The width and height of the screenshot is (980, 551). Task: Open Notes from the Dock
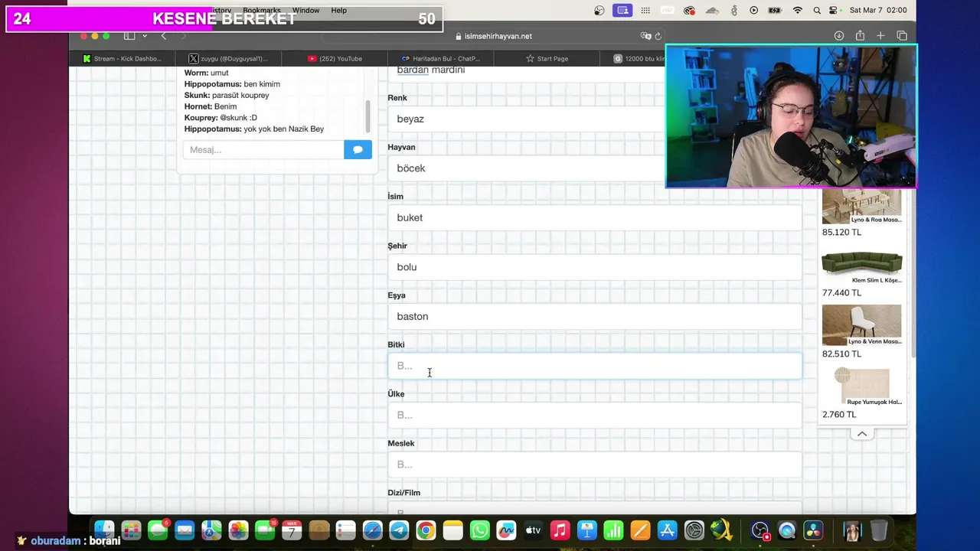pyautogui.click(x=452, y=530)
